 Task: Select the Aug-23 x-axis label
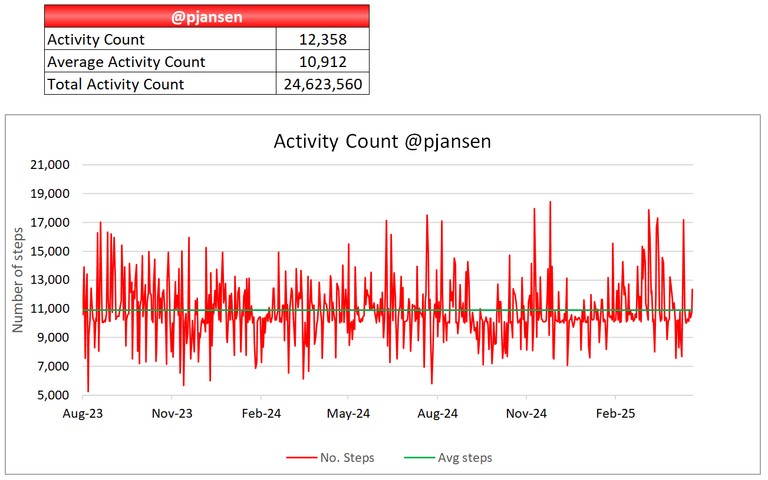coord(83,413)
